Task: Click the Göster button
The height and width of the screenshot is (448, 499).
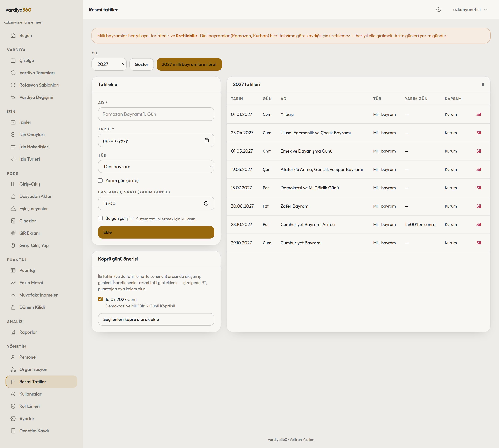Action: point(141,64)
